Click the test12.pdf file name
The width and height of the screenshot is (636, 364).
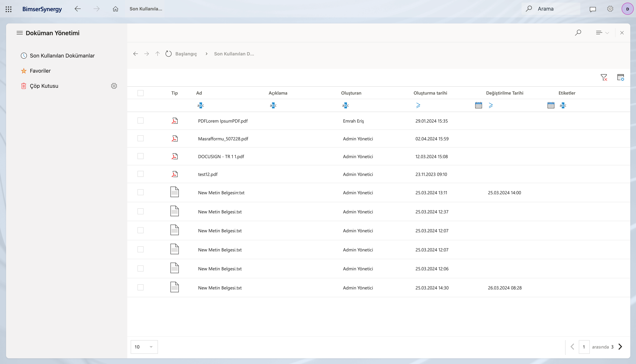[x=208, y=174]
